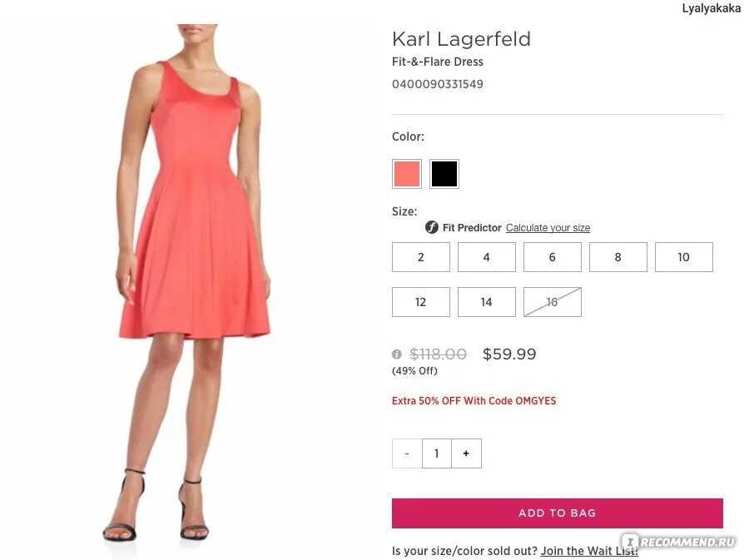Choose size 6
This screenshot has width=744, height=560.
pos(553,257)
